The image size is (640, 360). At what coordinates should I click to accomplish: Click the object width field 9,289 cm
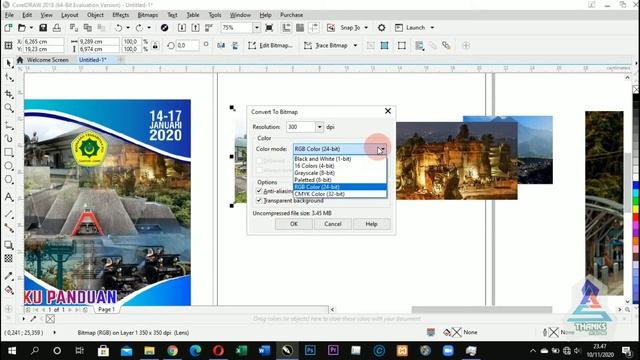coord(99,42)
